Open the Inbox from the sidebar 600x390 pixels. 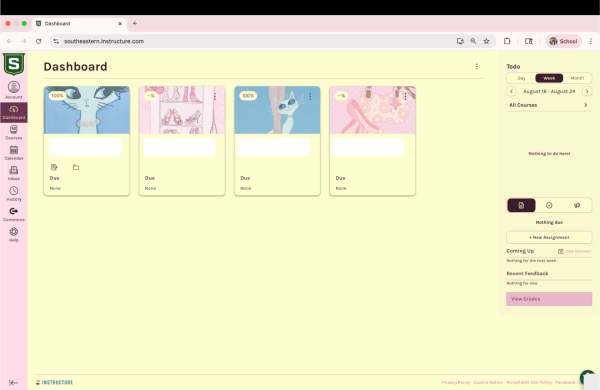tap(14, 173)
